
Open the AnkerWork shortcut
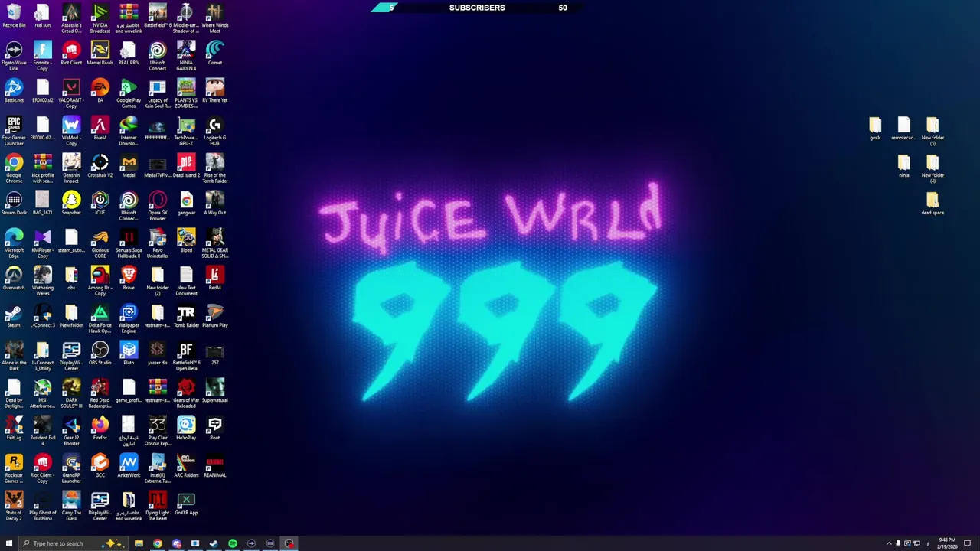click(x=129, y=466)
